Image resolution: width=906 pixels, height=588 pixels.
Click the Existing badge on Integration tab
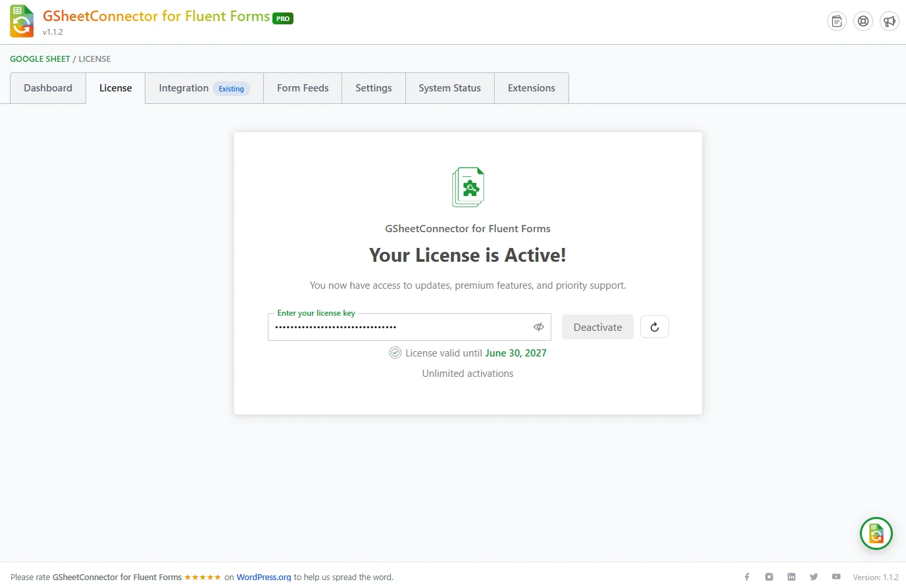231,89
